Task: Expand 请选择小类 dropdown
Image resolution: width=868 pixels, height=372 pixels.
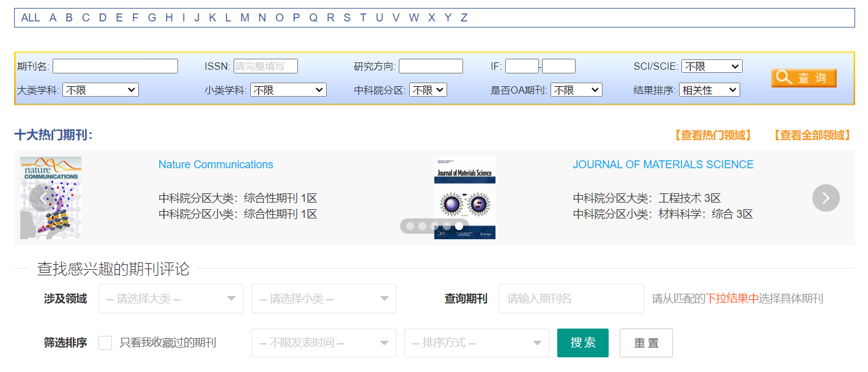Action: 324,299
